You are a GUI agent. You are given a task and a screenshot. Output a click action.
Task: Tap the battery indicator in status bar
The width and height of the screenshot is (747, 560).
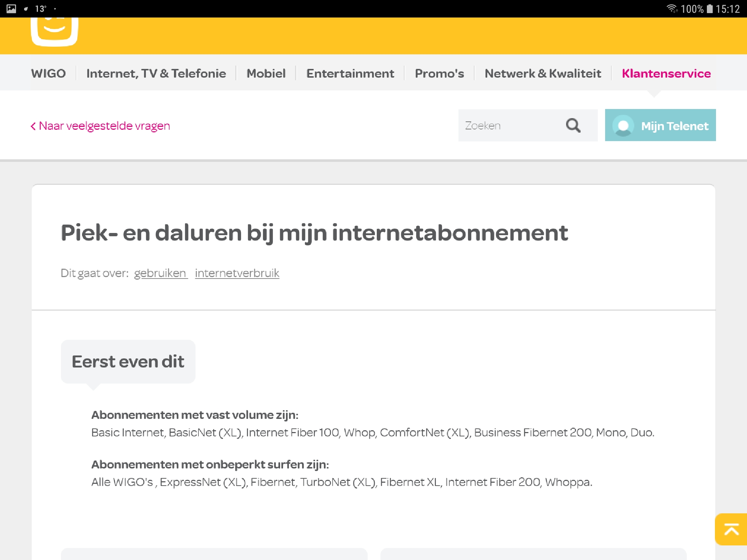tap(709, 8)
